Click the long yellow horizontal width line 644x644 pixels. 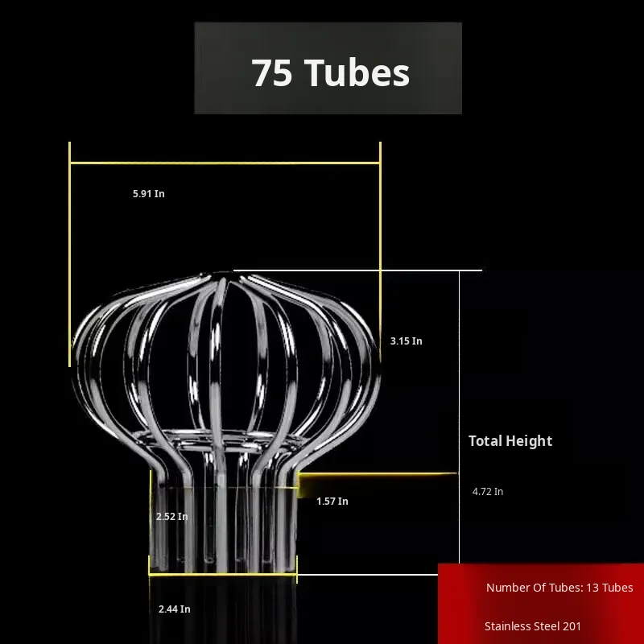click(225, 163)
